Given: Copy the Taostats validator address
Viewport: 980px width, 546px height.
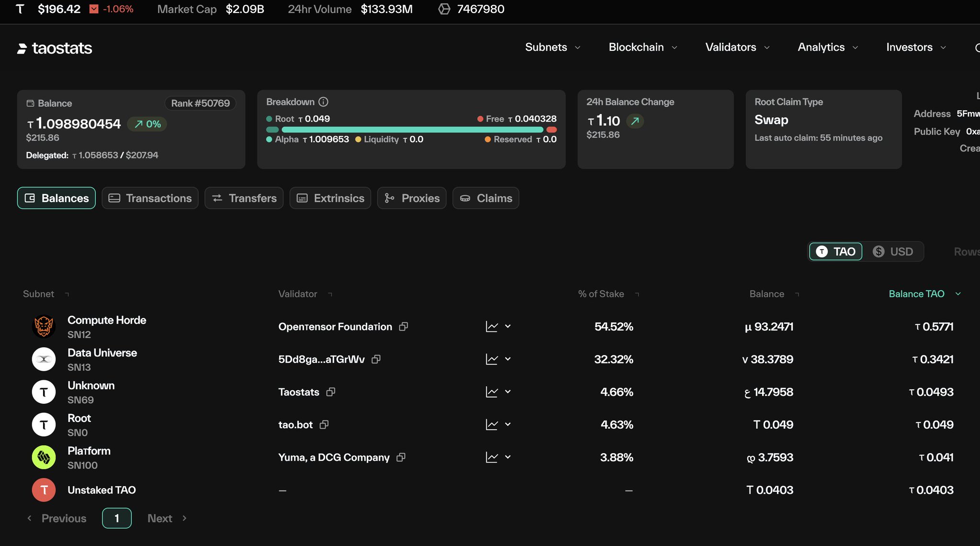Looking at the screenshot, I should pyautogui.click(x=331, y=392).
